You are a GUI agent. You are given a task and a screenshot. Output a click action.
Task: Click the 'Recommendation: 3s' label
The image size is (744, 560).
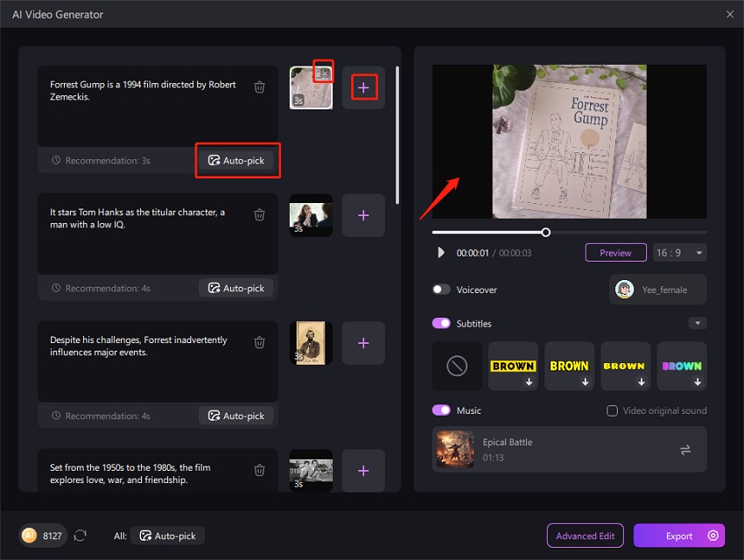[108, 160]
